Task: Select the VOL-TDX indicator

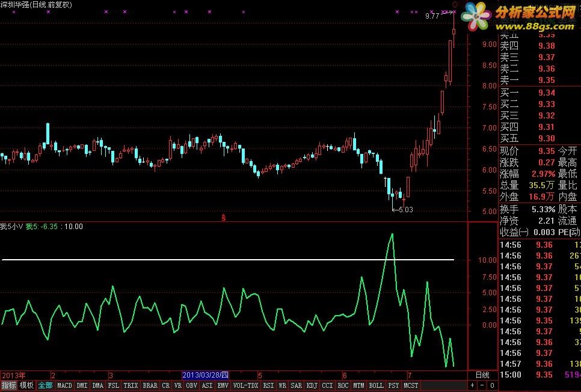Action: (245, 386)
